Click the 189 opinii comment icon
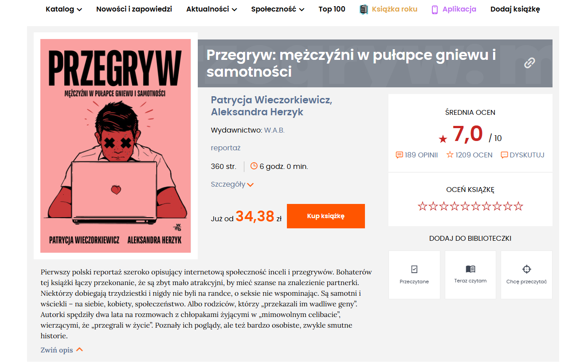The width and height of the screenshot is (588, 364). [x=399, y=155]
